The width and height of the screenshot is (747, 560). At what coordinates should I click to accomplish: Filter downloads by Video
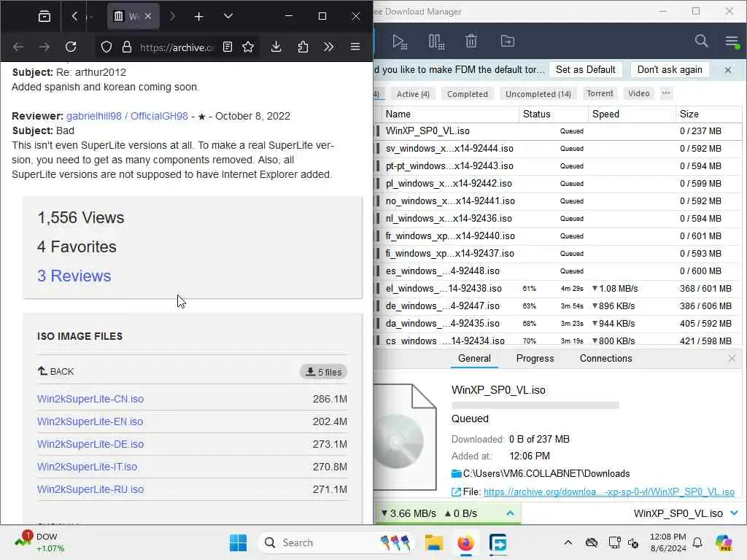[x=638, y=93]
